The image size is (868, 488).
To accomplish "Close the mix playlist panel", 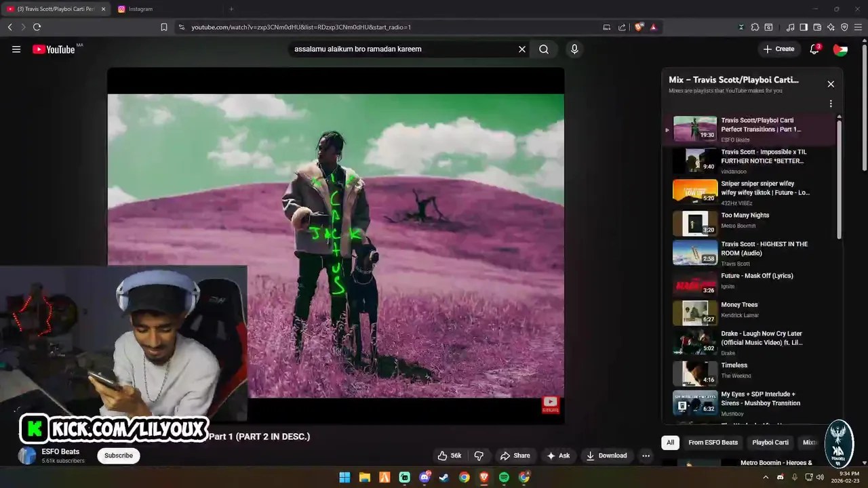I will point(831,84).
